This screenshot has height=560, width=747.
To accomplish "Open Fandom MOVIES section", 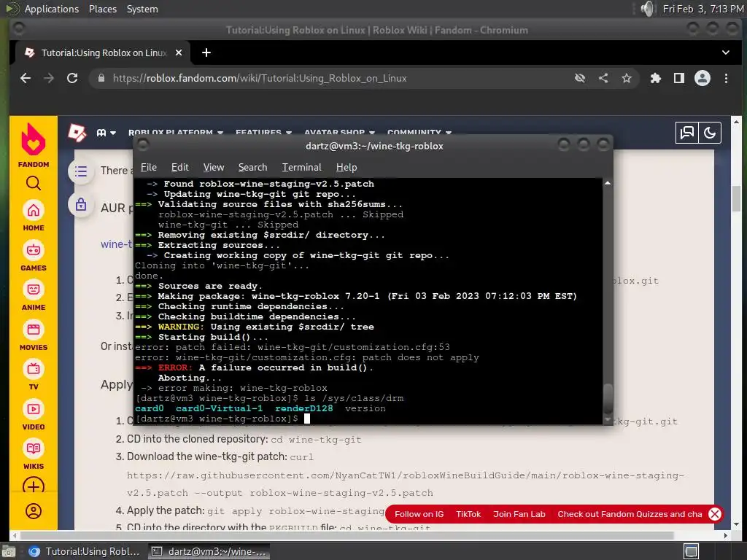I will point(34,335).
